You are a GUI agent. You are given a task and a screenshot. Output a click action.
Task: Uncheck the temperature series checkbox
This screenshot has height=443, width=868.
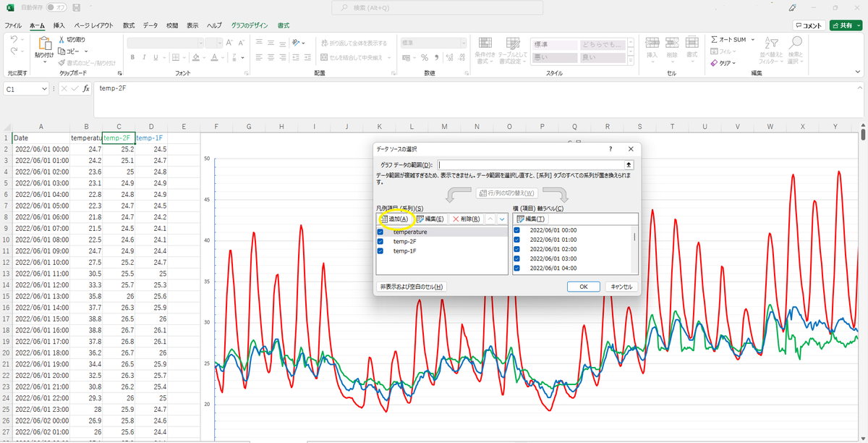pyautogui.click(x=380, y=232)
